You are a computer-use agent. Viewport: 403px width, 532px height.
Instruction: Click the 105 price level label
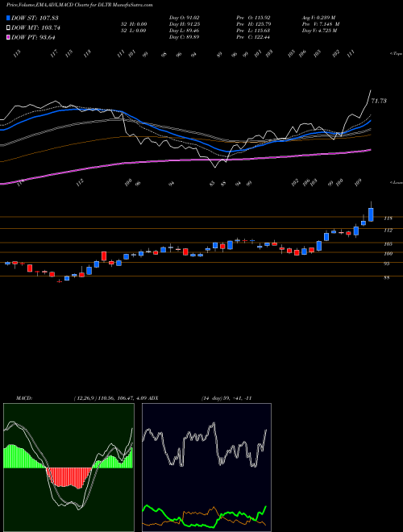point(388,244)
